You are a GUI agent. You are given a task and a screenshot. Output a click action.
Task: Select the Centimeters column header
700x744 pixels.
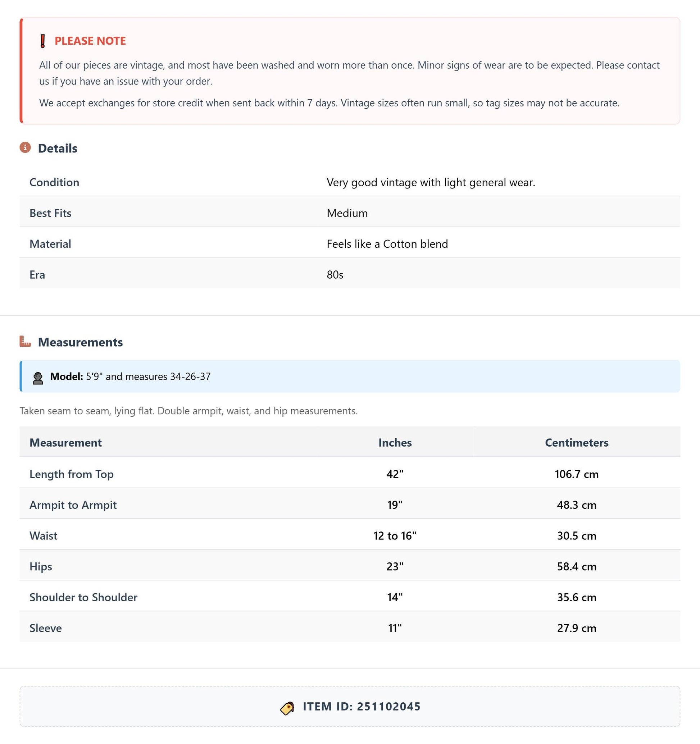(x=577, y=443)
